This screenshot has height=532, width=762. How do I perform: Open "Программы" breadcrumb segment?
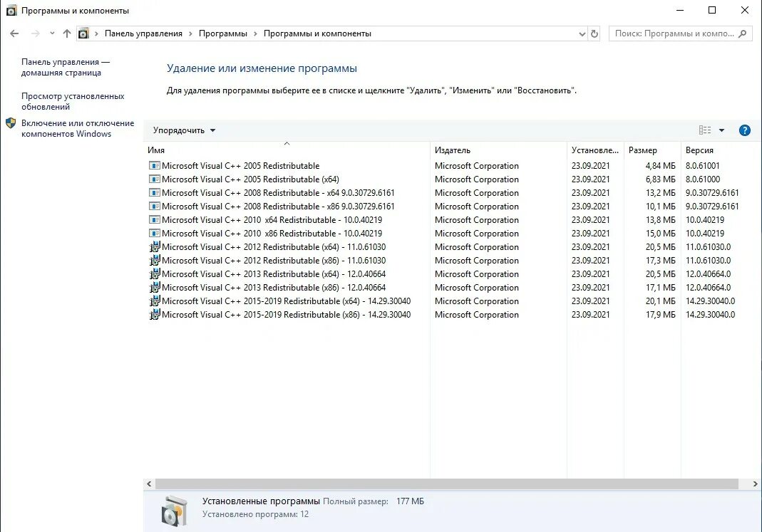(x=223, y=33)
